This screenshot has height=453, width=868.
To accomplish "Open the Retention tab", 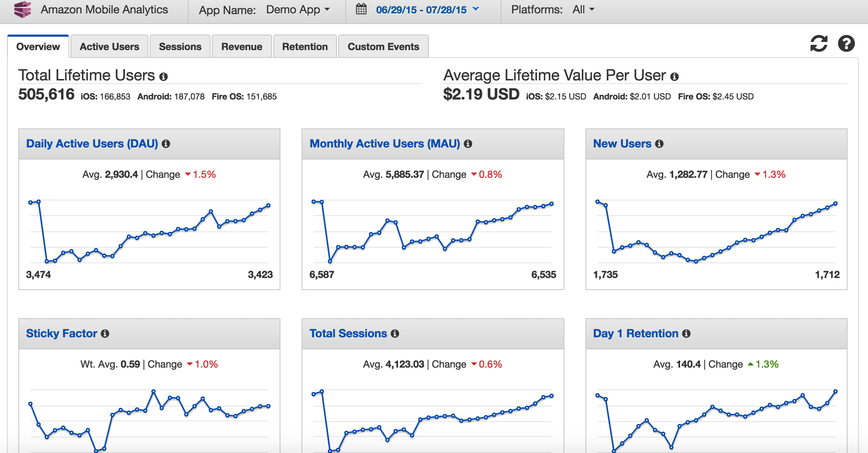I will coord(305,47).
